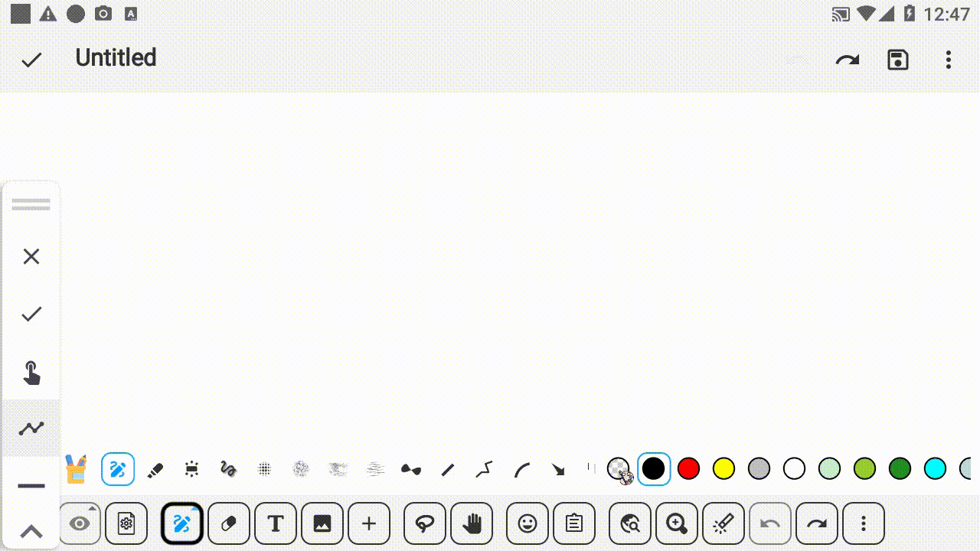This screenshot has width=980, height=551.
Task: Activate the pen drawing tool button
Action: (182, 523)
